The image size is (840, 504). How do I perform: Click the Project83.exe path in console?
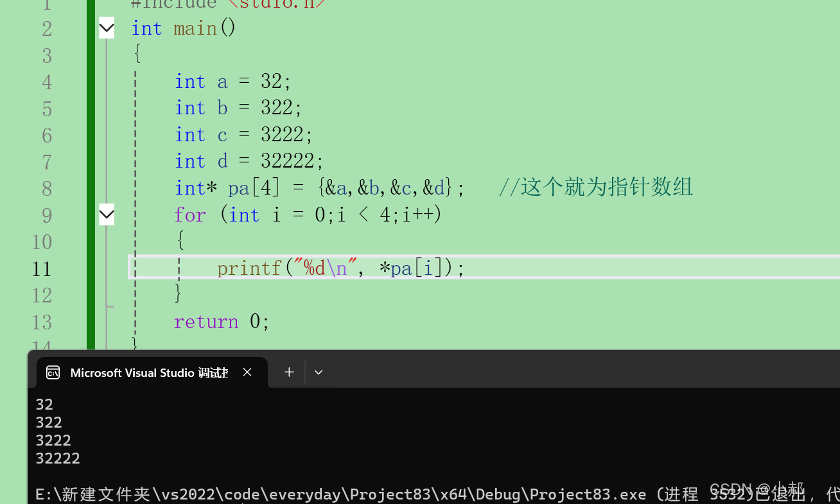pyautogui.click(x=341, y=494)
